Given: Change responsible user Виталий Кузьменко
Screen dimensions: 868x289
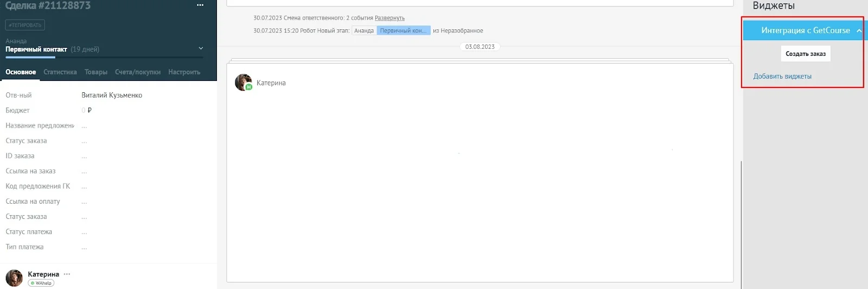Looking at the screenshot, I should tap(112, 95).
